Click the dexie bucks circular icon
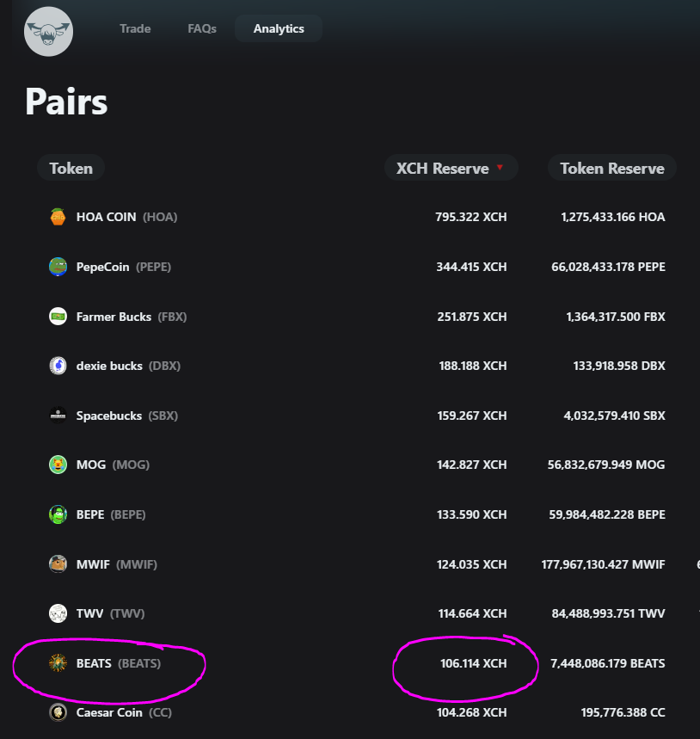The height and width of the screenshot is (739, 700). (x=57, y=366)
